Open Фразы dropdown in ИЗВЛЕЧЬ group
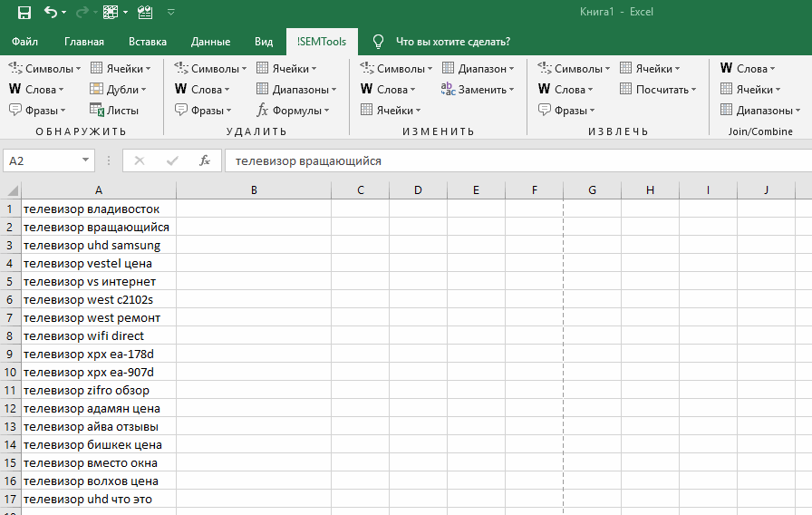812x515 pixels. tap(567, 111)
